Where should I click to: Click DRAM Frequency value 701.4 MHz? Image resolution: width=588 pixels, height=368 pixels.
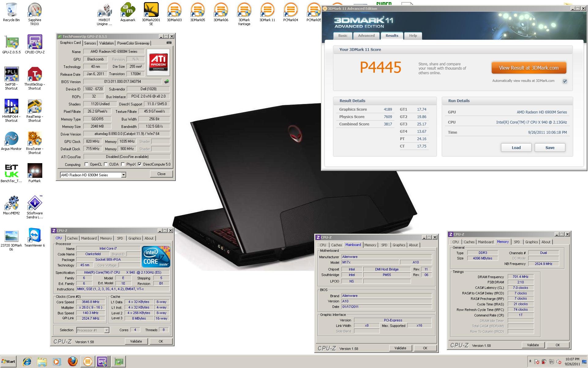tap(521, 277)
